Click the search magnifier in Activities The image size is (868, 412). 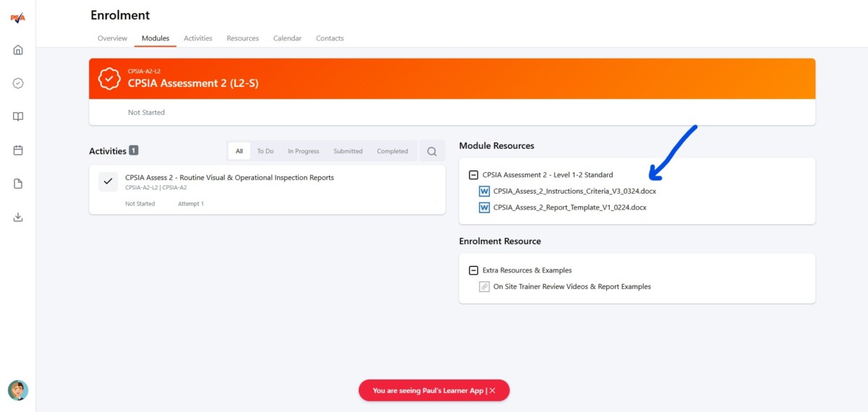point(432,151)
